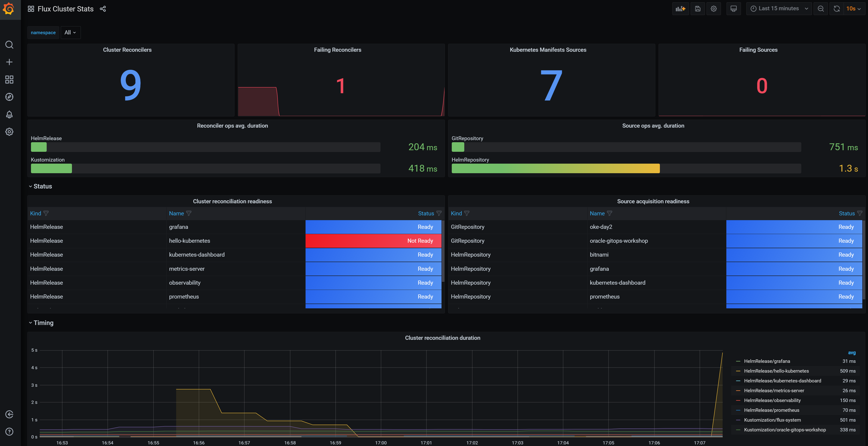Screen dimensions: 868x446
Task: Click the Flux Cluster Stats dashboard title
Action: 66,9
